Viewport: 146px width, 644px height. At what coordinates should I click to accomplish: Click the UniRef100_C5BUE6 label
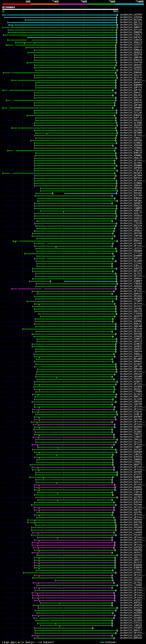tap(131, 284)
